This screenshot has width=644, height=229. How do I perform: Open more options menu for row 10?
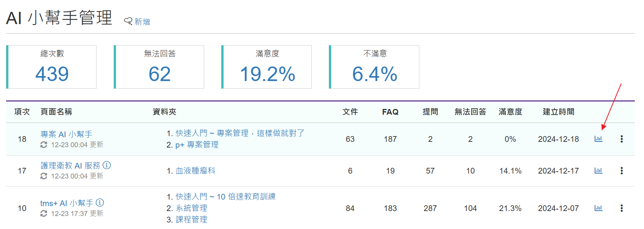pyautogui.click(x=621, y=208)
